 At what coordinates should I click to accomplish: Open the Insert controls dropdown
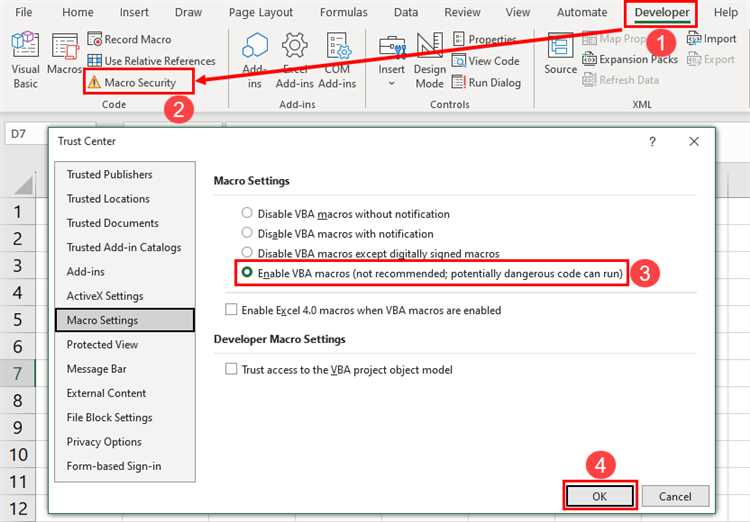[391, 60]
